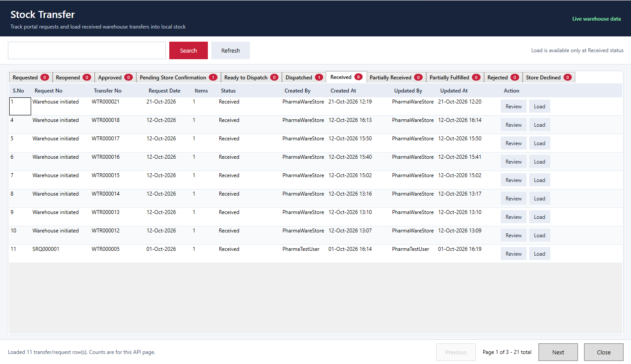Load transfer WTR000018
Screen dimensions: 631x364
coord(539,125)
